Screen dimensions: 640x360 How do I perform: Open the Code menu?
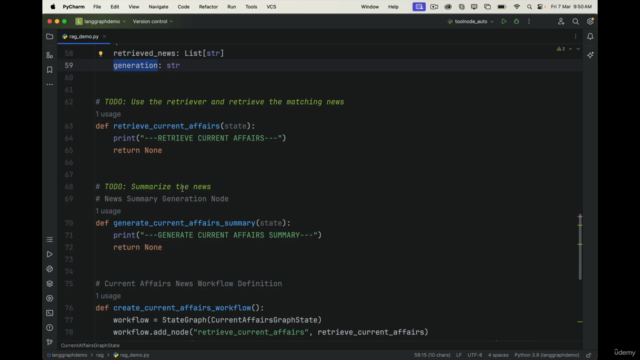click(183, 7)
